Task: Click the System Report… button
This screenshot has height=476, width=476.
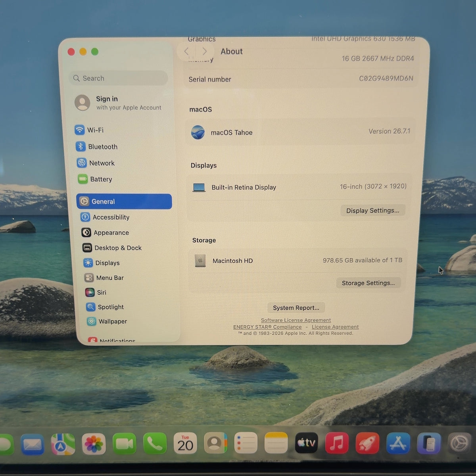Action: [296, 307]
